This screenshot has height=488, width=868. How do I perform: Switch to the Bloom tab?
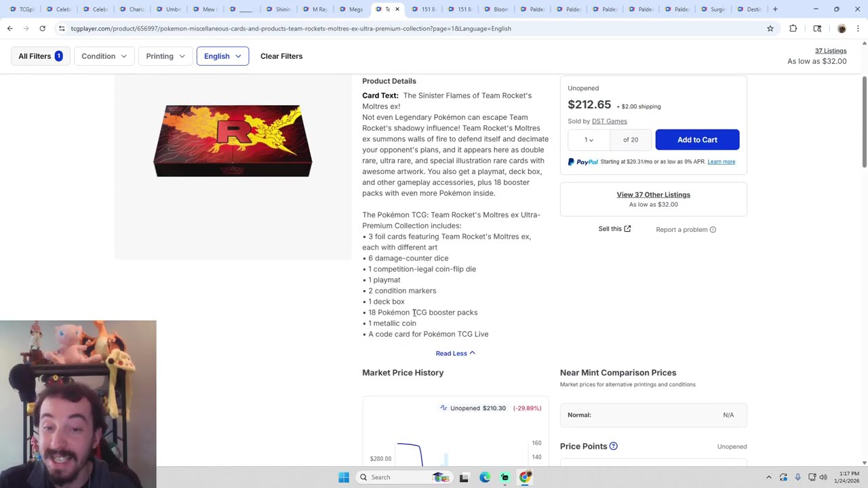click(x=496, y=9)
